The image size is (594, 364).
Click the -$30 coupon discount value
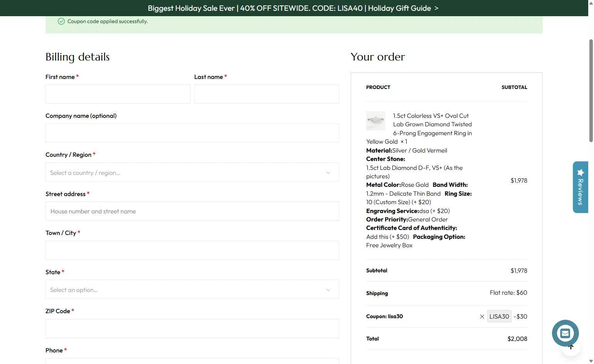pos(520,316)
